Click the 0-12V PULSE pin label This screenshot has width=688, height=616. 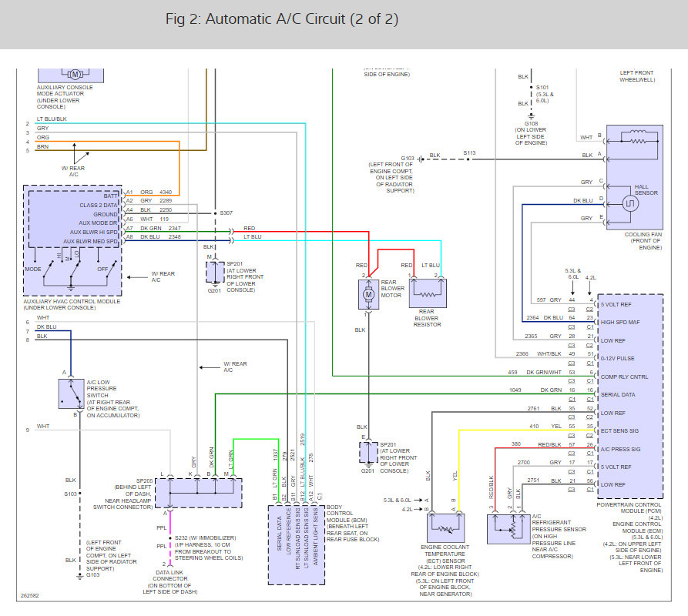pyautogui.click(x=618, y=358)
